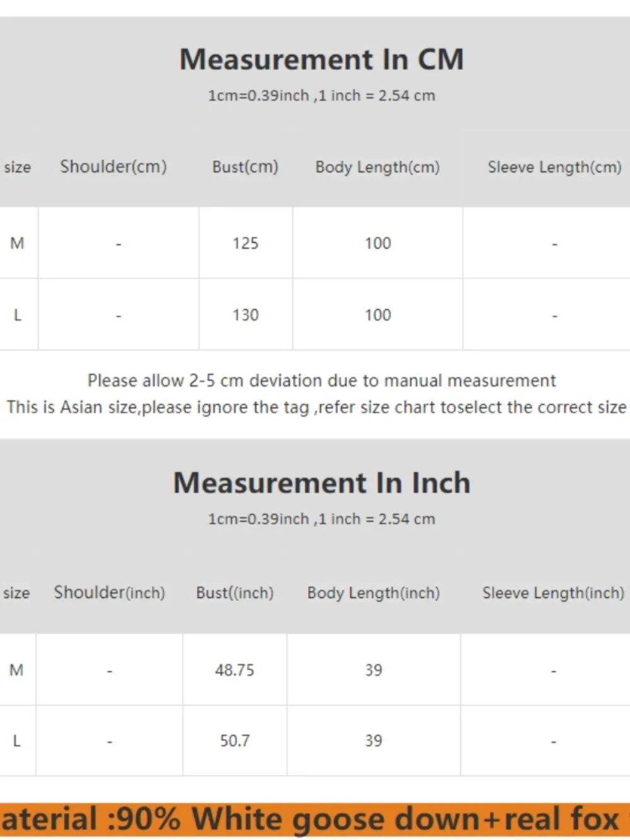630x840 pixels.
Task: Select the 130 bust value cell
Action: point(245,314)
